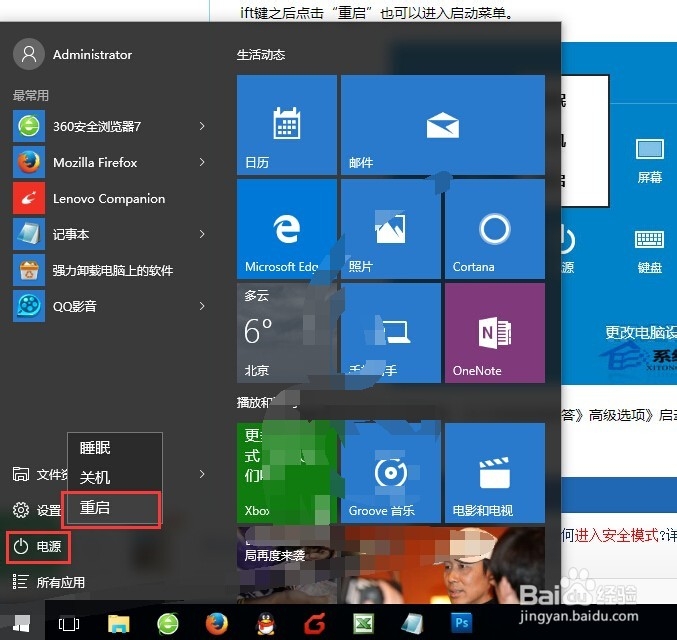Viewport: 677px width, 640px height.
Task: Expand the 360安全浏览器7 jump list arrow
Action: [202, 126]
